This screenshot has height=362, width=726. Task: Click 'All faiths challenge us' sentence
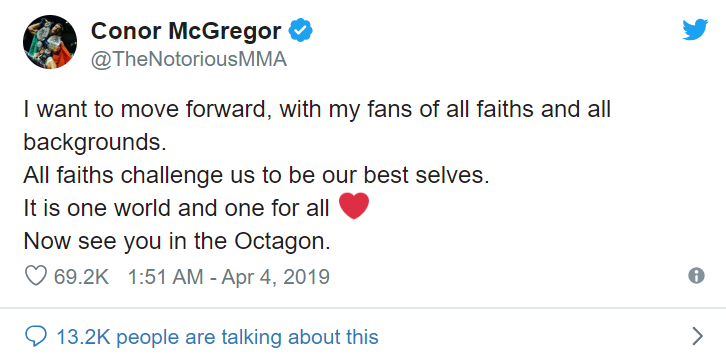(256, 175)
